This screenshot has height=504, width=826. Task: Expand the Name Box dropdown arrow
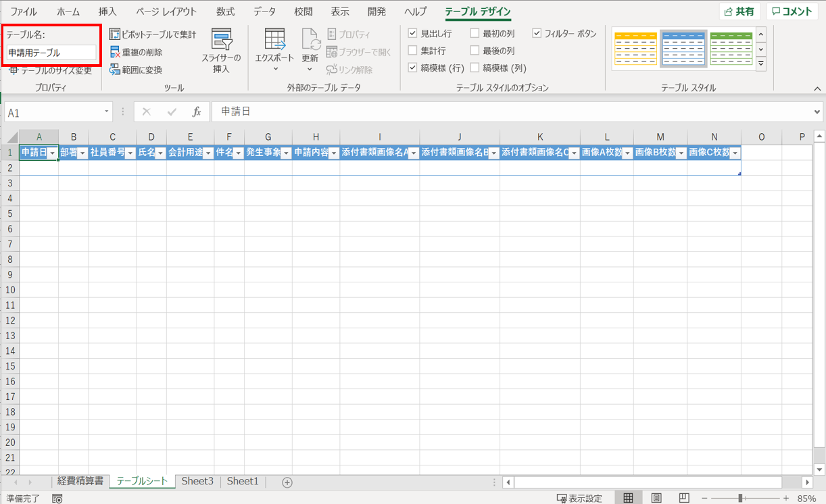(107, 112)
